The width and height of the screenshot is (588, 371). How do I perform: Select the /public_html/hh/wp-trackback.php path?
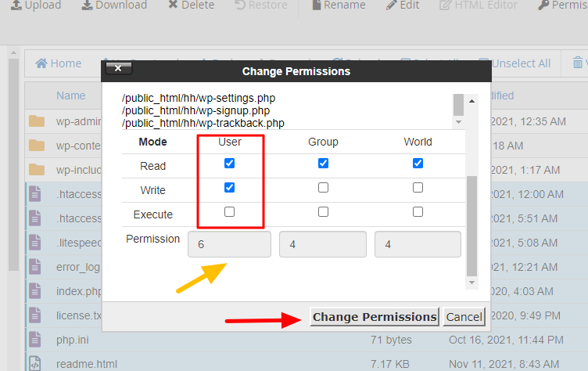pos(203,123)
